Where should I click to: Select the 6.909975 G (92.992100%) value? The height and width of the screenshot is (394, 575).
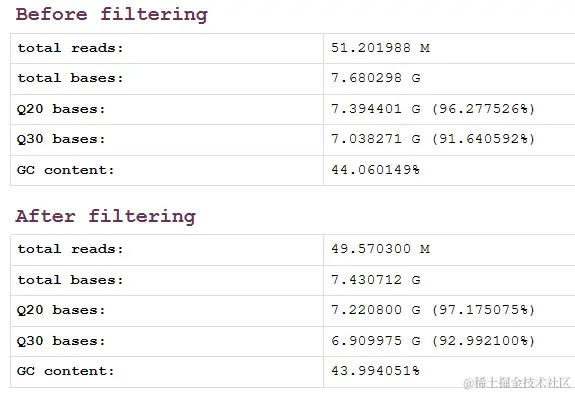pos(433,341)
